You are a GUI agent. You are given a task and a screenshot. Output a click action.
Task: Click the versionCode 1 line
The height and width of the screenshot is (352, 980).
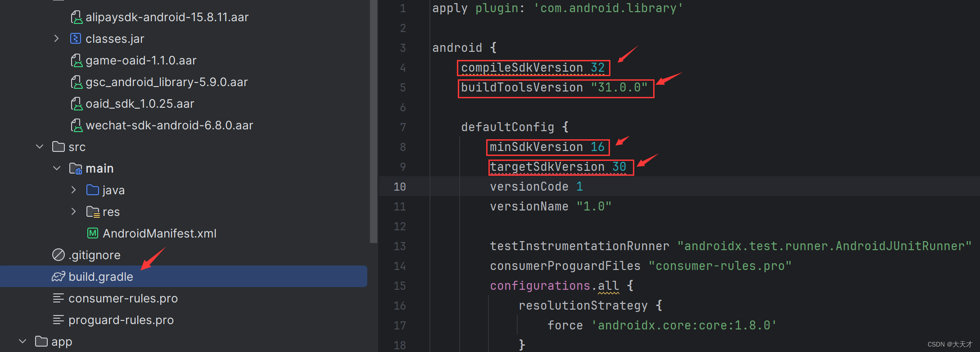point(537,187)
